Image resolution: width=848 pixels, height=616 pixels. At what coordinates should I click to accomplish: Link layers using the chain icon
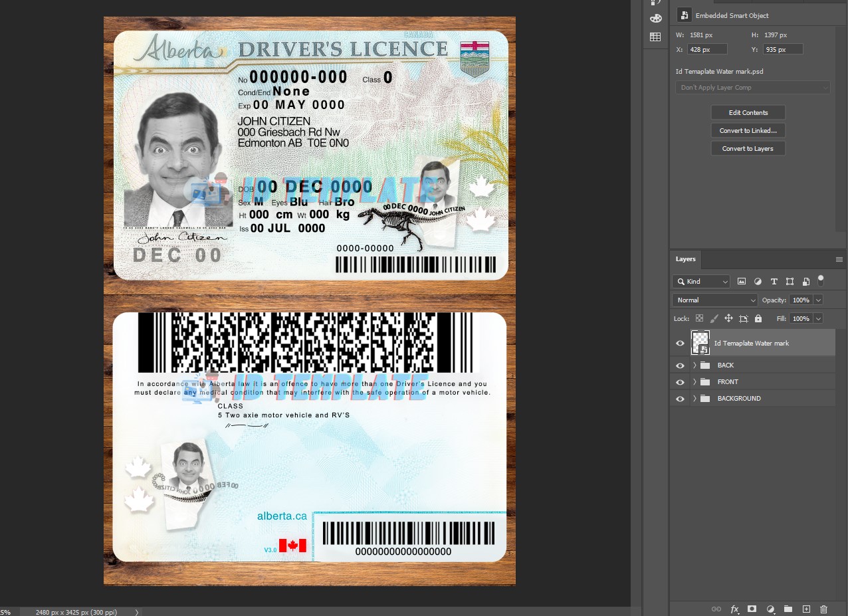tap(716, 609)
